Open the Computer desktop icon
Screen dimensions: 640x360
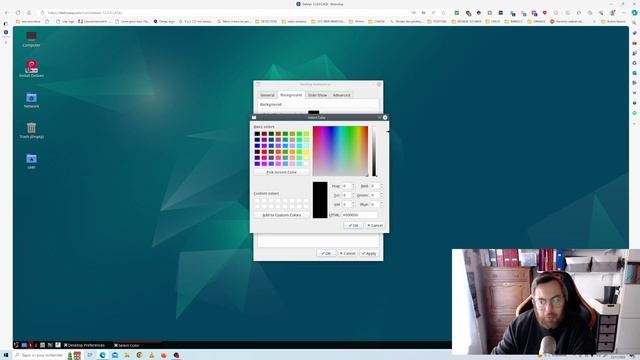31,39
